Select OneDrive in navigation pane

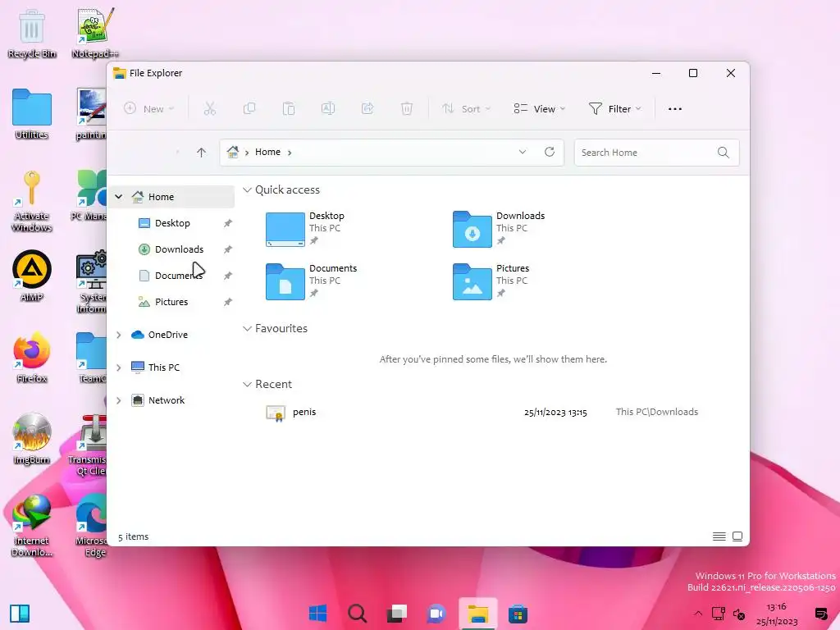click(167, 335)
